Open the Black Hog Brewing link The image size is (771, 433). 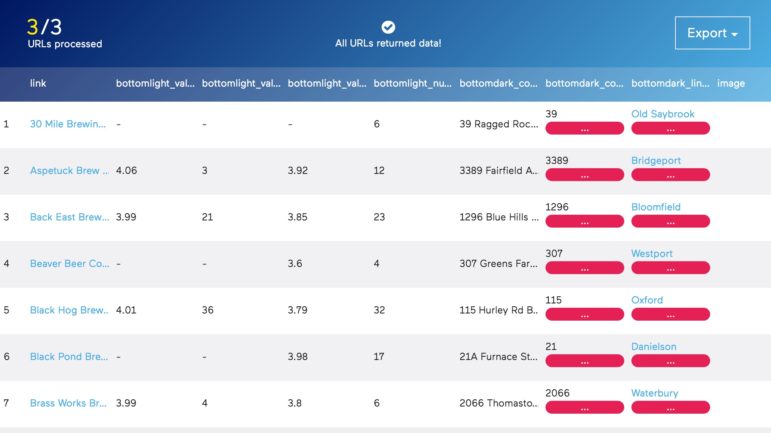(x=69, y=310)
